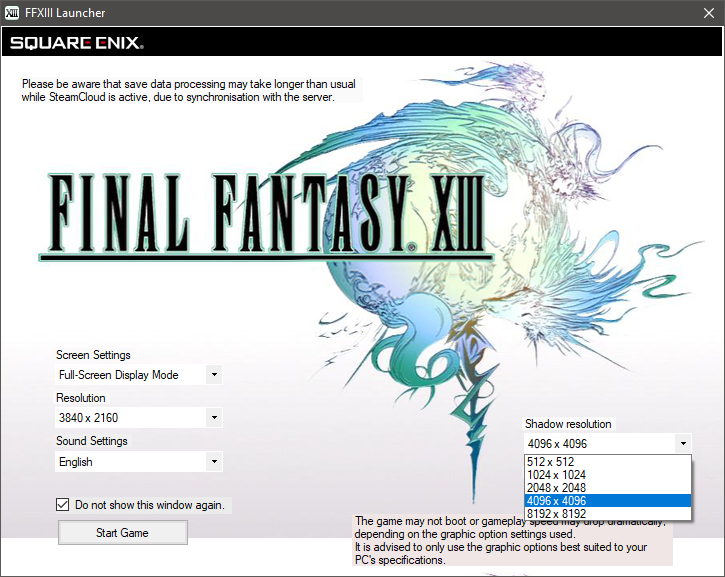Click the Resolution label
725x577 pixels.
click(80, 398)
